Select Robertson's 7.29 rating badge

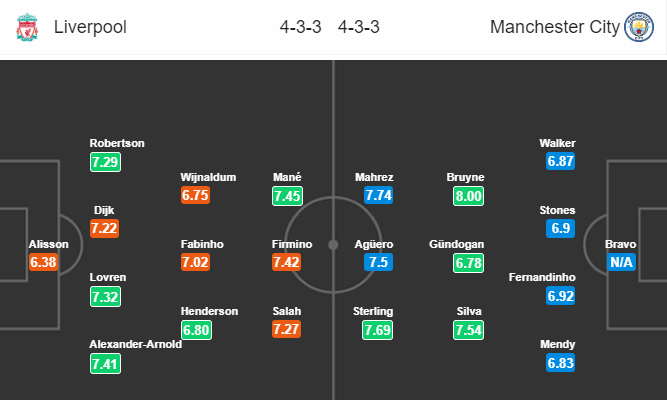point(105,162)
